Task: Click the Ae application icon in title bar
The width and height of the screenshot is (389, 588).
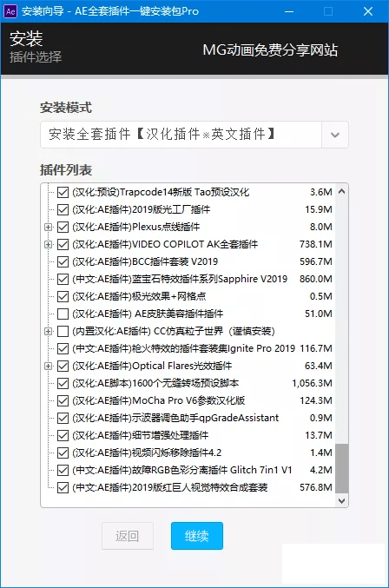Action: (10, 11)
